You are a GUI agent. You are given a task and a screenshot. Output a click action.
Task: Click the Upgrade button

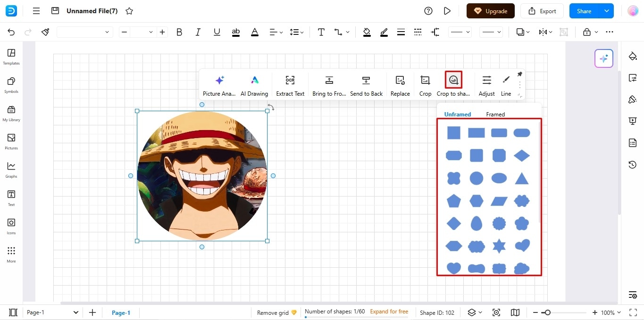(491, 11)
